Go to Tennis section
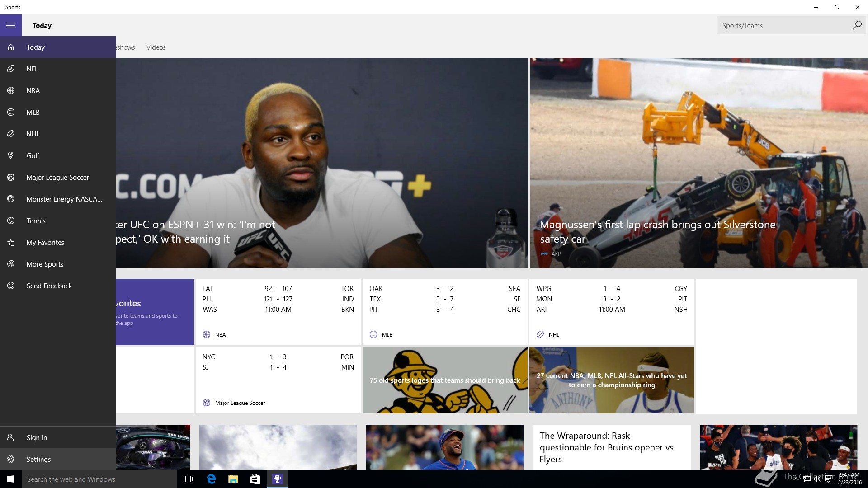Screen dimensions: 868x488 coord(58,221)
